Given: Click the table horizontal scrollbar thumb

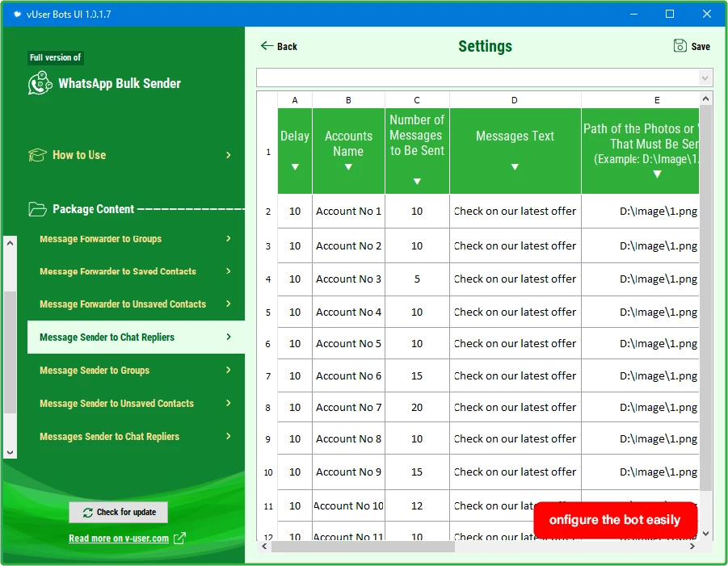Looking at the screenshot, I should tap(363, 547).
